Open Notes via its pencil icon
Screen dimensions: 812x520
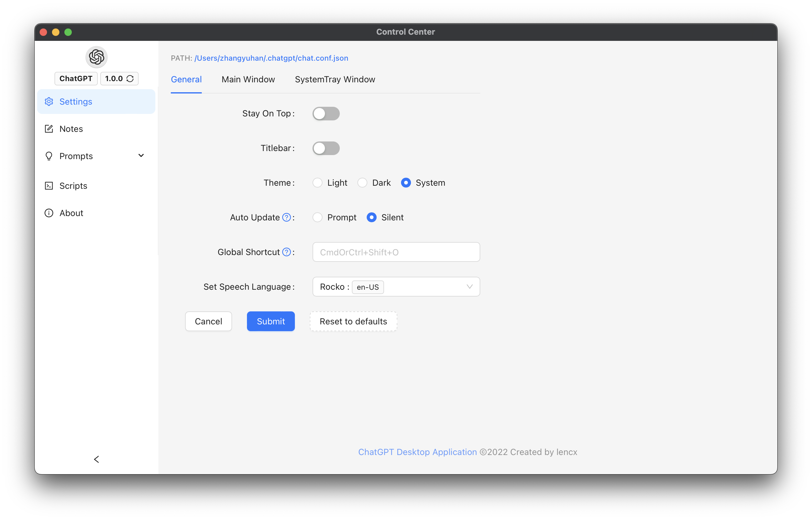49,129
